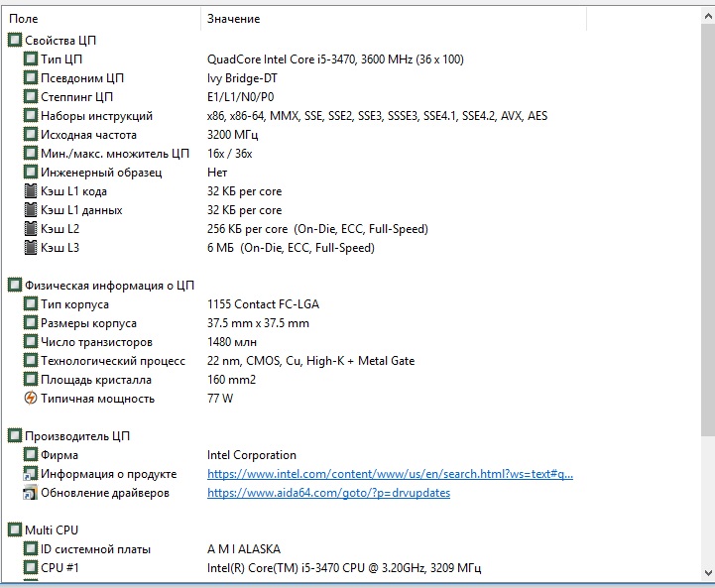
Task: Click the CPU icon beside Свойства ЦП
Action: (15, 41)
